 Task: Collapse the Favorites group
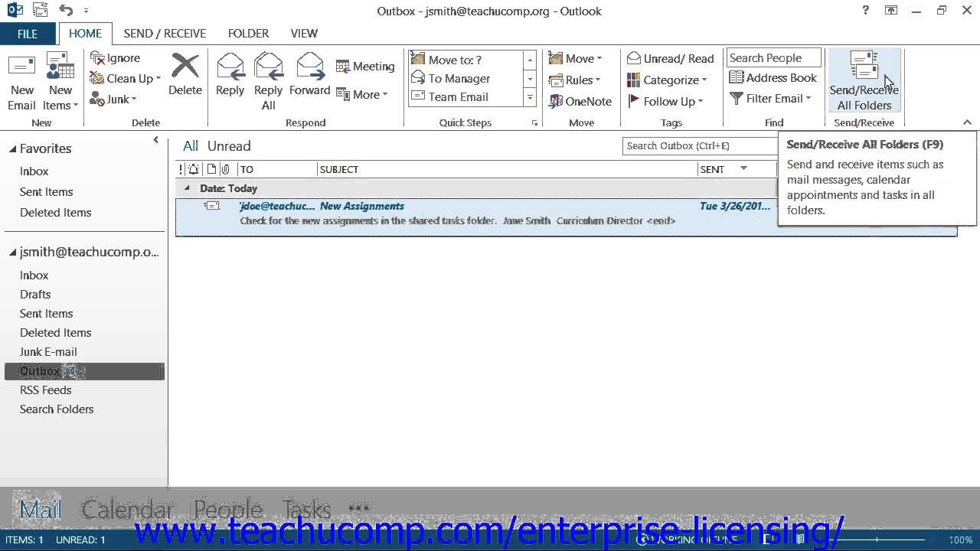[13, 149]
